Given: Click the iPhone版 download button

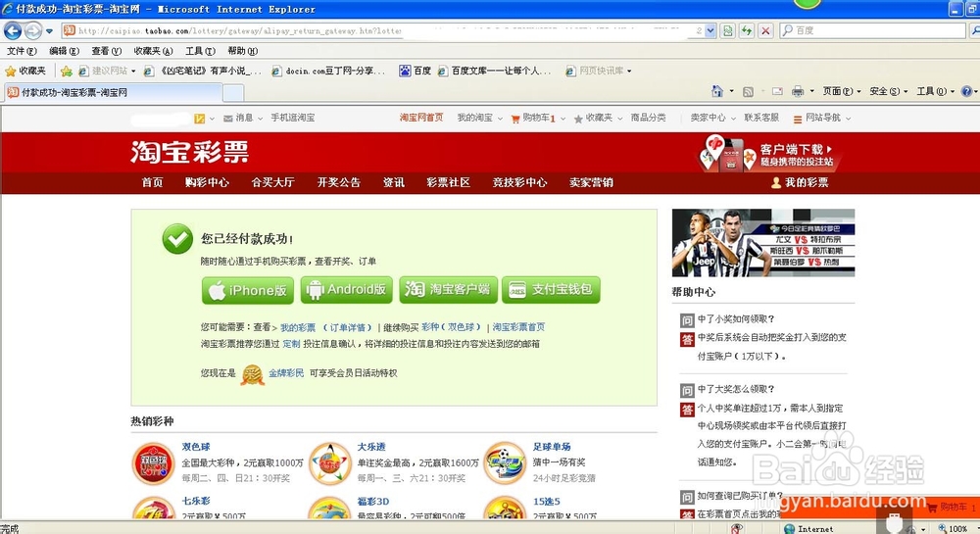Looking at the screenshot, I should click(x=248, y=290).
